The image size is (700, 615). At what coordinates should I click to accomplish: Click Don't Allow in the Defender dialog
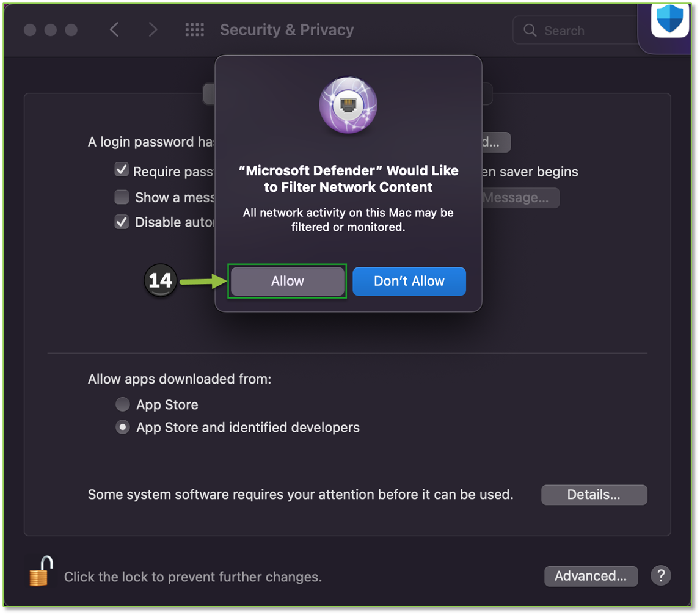(409, 281)
